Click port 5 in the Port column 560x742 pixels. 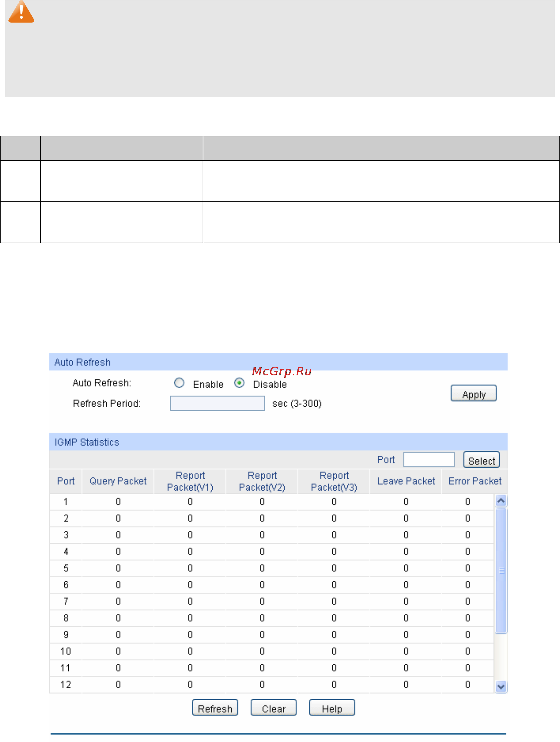coord(66,568)
